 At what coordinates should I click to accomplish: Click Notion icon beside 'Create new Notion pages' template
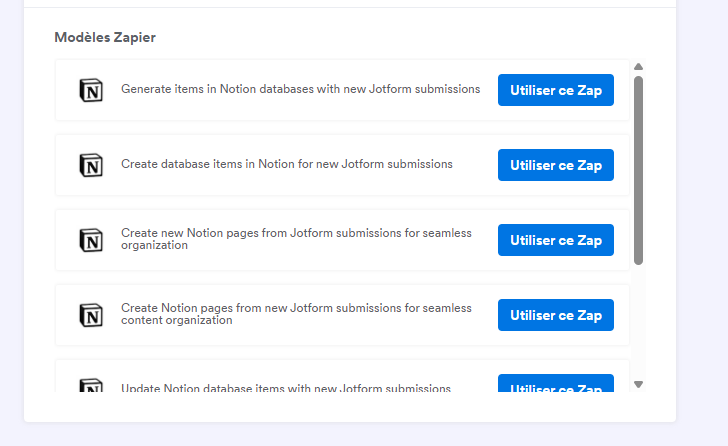(91, 240)
